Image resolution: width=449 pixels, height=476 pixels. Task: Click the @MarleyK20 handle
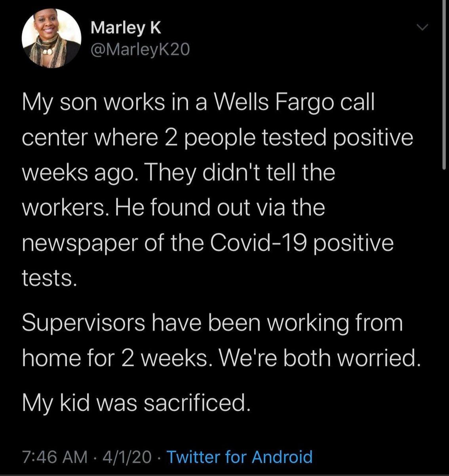pos(141,49)
